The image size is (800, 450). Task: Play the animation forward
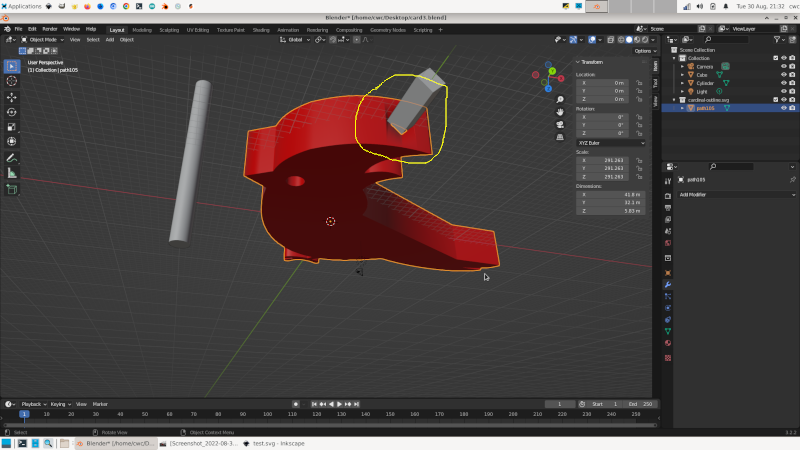pyautogui.click(x=339, y=404)
